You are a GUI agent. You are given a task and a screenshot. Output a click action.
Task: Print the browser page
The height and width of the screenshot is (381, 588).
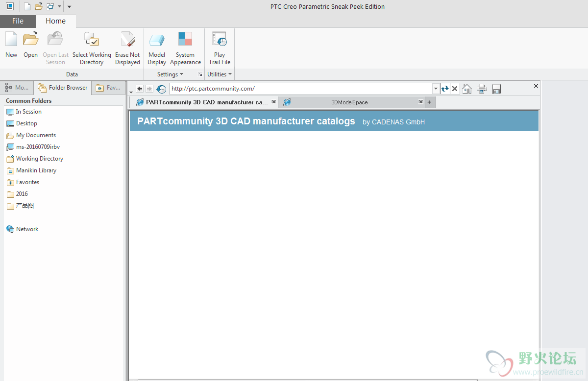click(482, 89)
